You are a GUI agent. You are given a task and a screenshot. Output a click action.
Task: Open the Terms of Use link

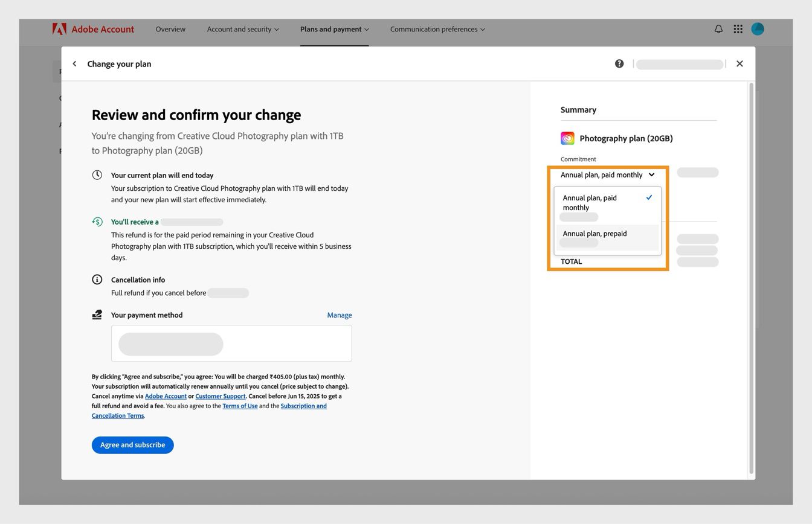click(x=240, y=406)
